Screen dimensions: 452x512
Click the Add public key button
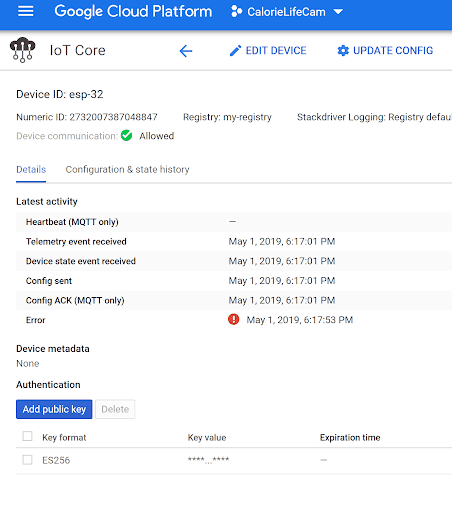click(x=54, y=409)
